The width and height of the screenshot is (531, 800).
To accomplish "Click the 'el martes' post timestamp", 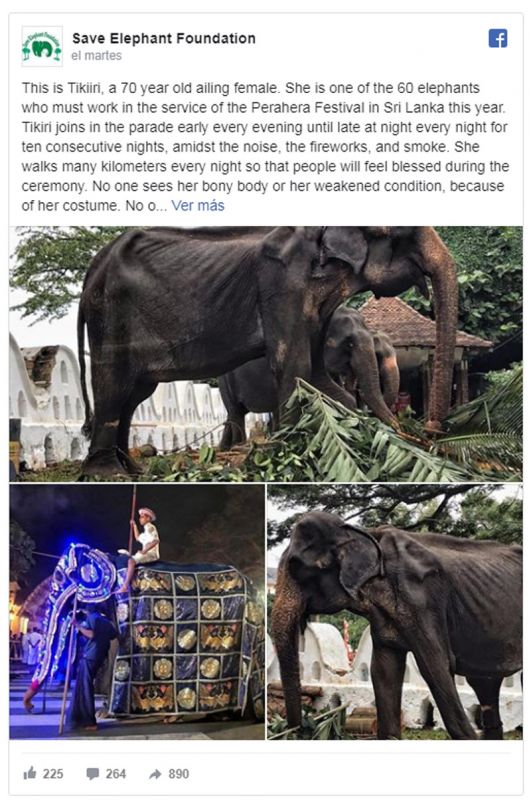I will click(x=96, y=56).
